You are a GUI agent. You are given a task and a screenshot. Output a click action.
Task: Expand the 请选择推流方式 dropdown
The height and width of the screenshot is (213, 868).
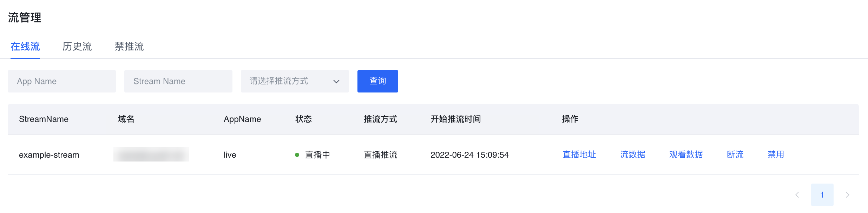click(295, 81)
